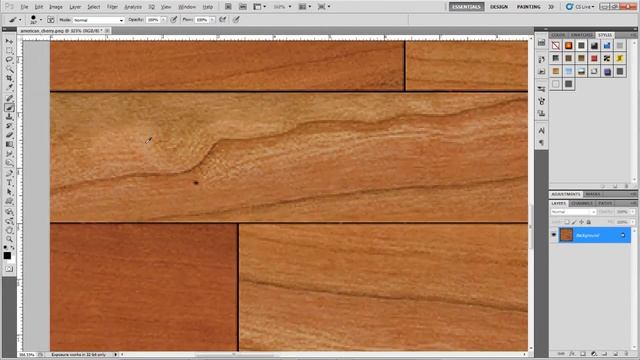
Task: Toggle the Brush panel button
Action: pos(51,20)
